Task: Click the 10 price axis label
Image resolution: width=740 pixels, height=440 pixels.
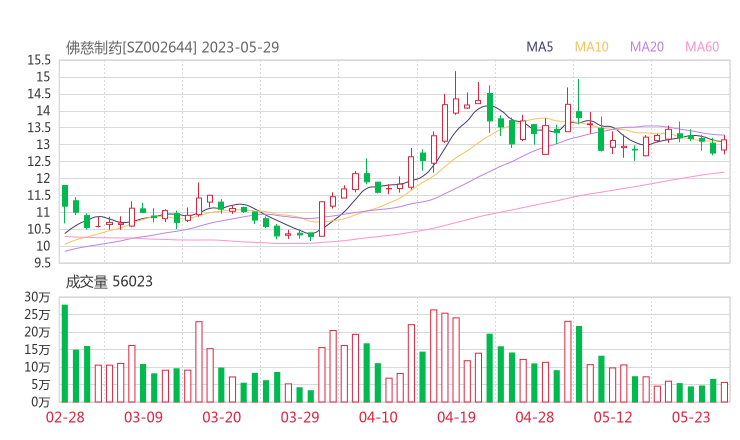Action: (43, 246)
